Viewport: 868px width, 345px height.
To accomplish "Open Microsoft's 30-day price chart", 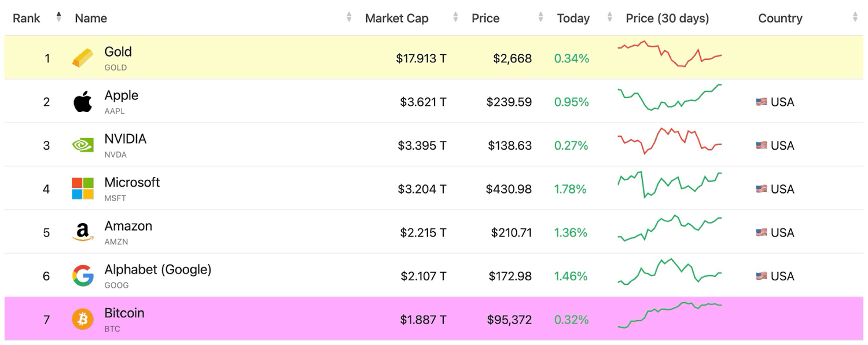I will [x=670, y=184].
